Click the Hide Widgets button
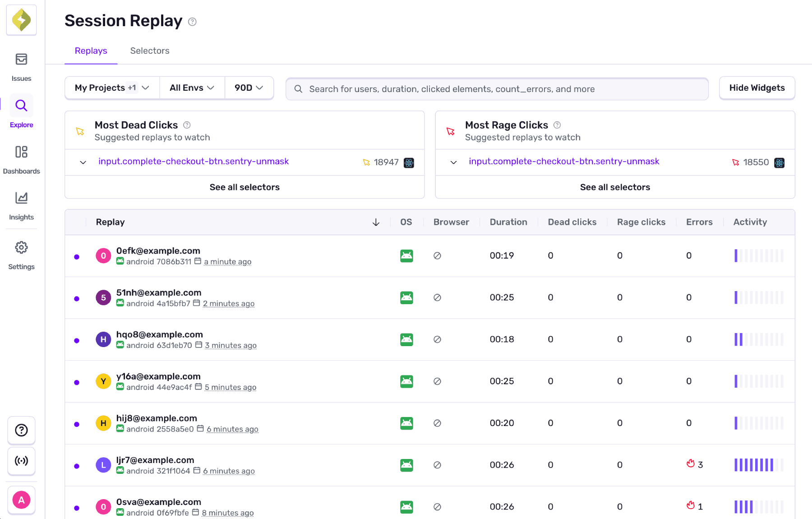The height and width of the screenshot is (519, 812). [757, 88]
